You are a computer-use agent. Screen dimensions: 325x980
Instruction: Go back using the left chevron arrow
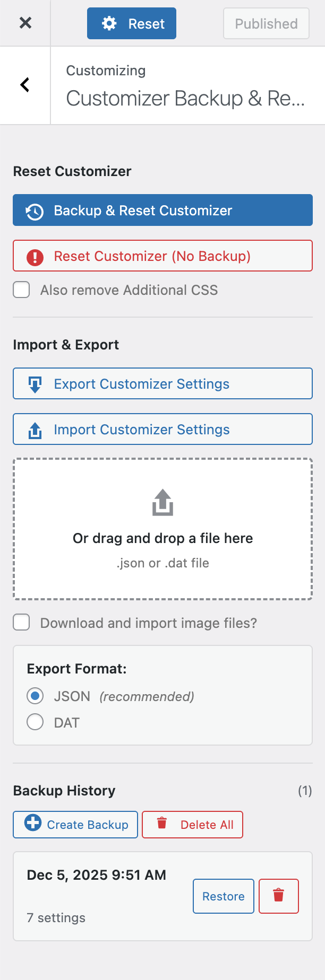[x=24, y=85]
